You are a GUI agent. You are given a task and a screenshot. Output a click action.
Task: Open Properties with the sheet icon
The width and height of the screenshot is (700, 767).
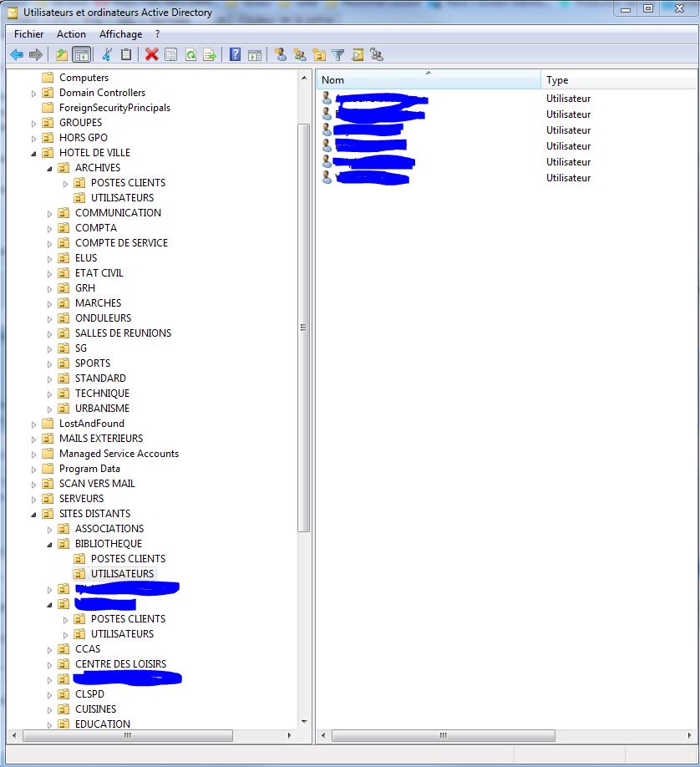point(170,55)
